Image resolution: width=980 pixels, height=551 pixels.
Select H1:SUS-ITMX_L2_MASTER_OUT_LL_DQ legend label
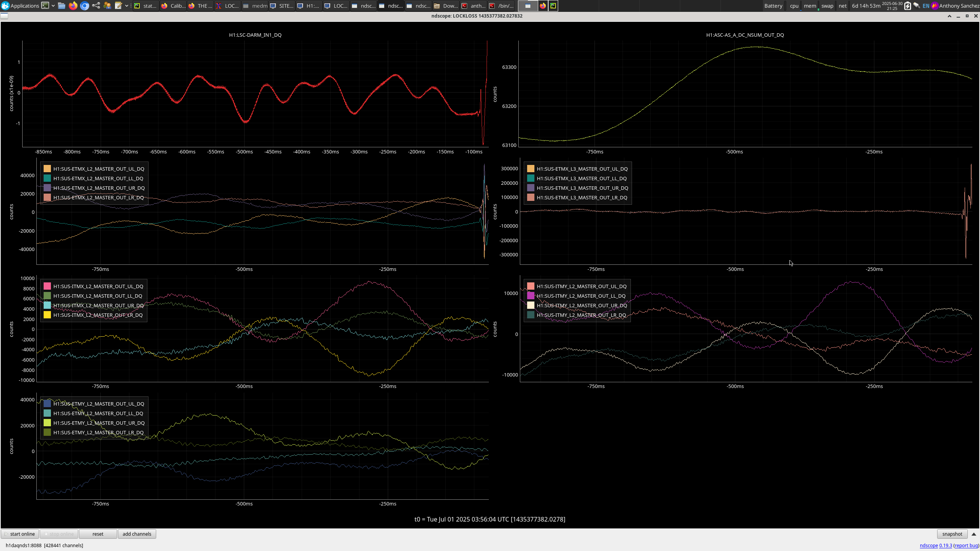pos(98,296)
